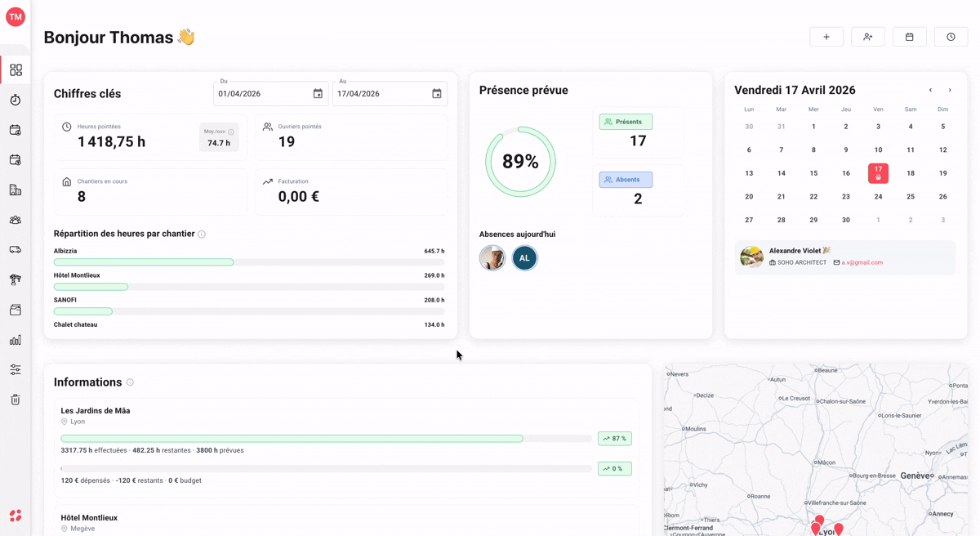Image resolution: width=980 pixels, height=536 pixels.
Task: Click info icon beside Informations heading
Action: pos(130,382)
